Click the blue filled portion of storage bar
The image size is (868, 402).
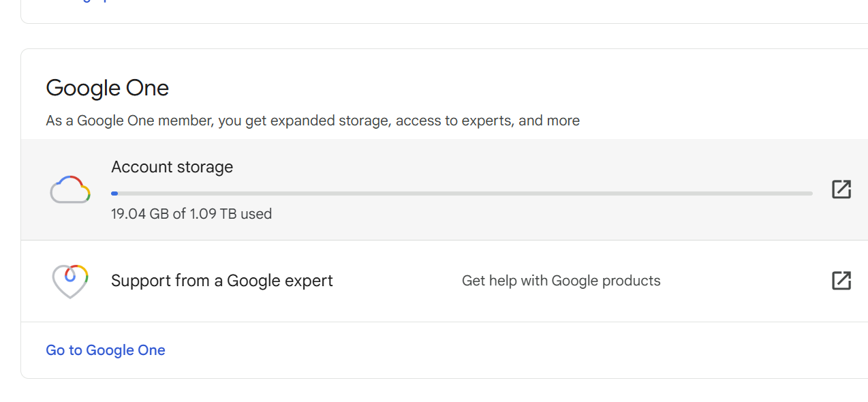pos(114,194)
